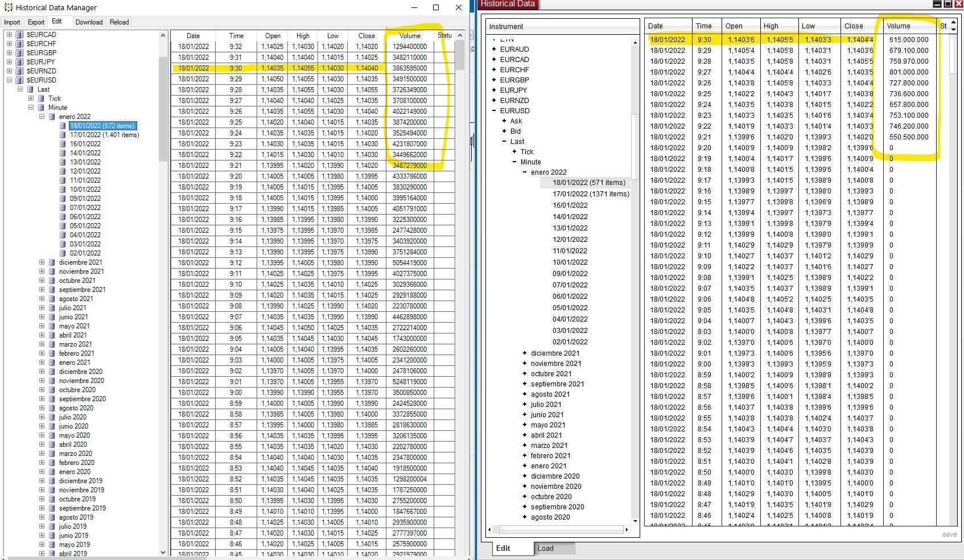Image resolution: width=964 pixels, height=560 pixels.
Task: Open the Export menu
Action: click(36, 22)
